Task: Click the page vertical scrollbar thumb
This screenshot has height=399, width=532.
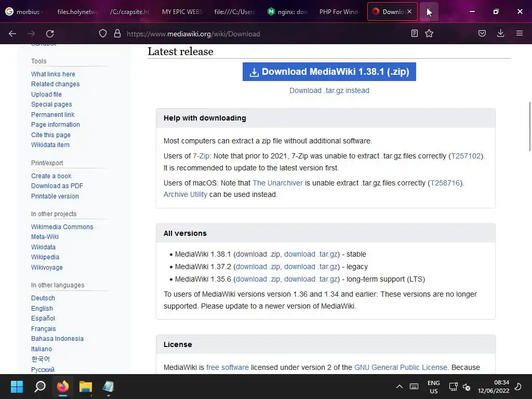Action: click(x=529, y=126)
